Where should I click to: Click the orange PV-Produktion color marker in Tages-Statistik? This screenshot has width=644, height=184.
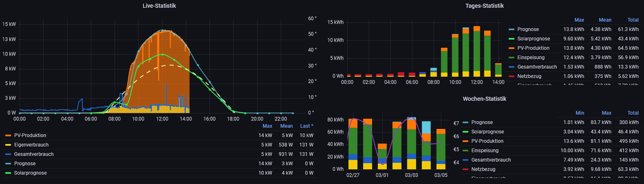click(x=512, y=48)
